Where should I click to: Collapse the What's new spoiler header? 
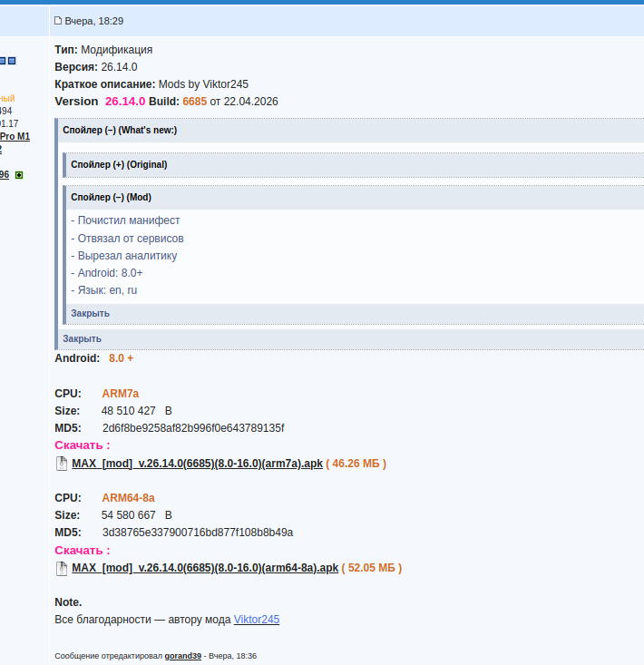(120, 131)
